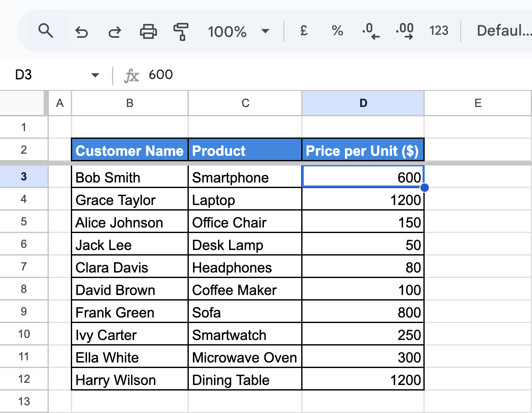Select row 3 header
The image size is (532, 413).
coord(24,176)
